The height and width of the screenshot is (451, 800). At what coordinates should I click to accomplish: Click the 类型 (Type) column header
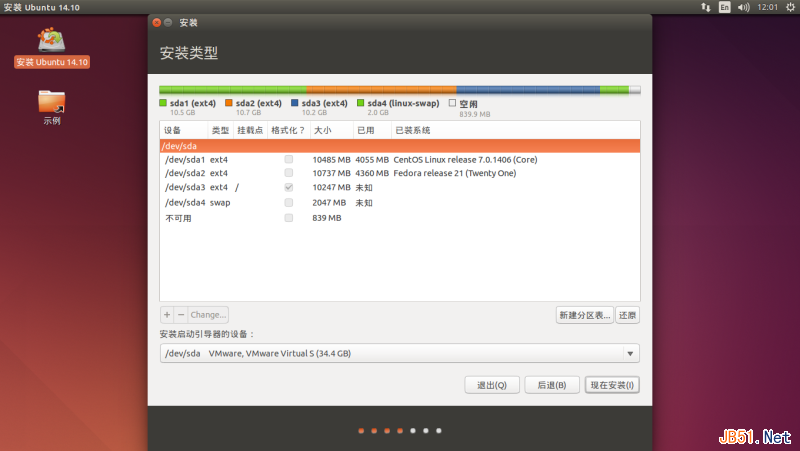tap(220, 130)
